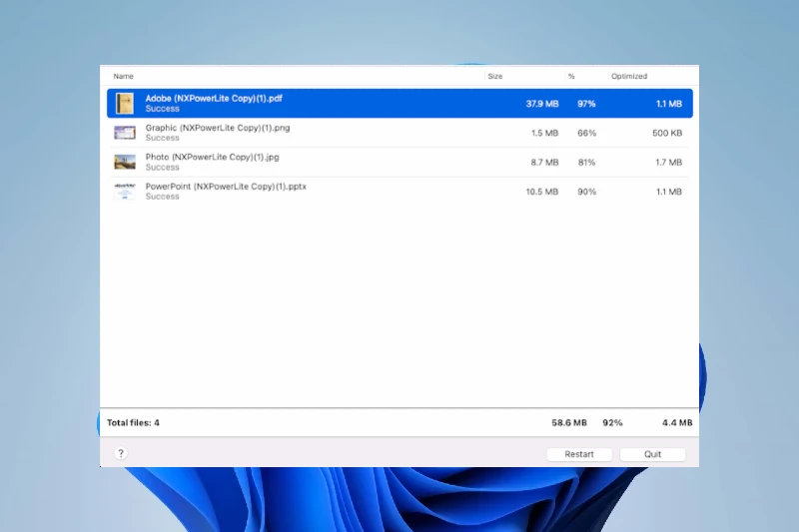Sort by the Size column header
The height and width of the screenshot is (532, 799).
[494, 77]
